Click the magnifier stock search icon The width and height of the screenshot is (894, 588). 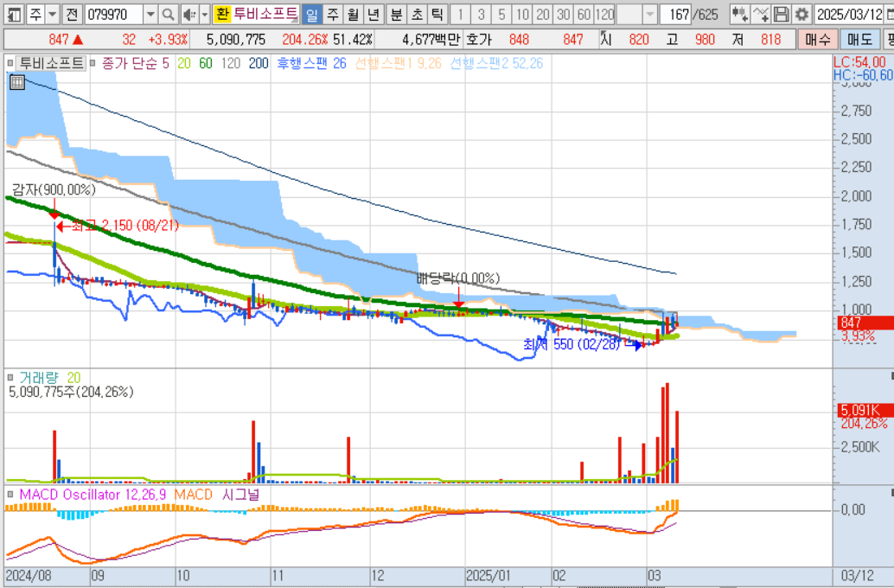pos(169,14)
